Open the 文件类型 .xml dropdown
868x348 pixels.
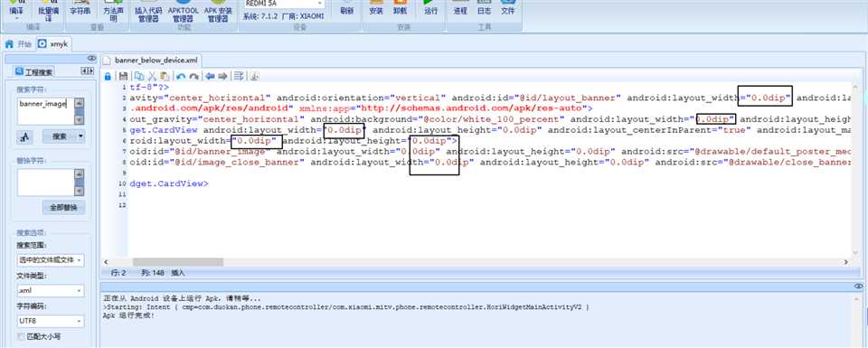[51, 290]
